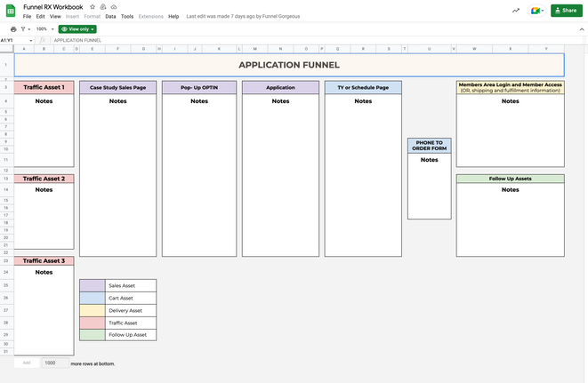Star the Funnel RX Workbook document

click(92, 6)
